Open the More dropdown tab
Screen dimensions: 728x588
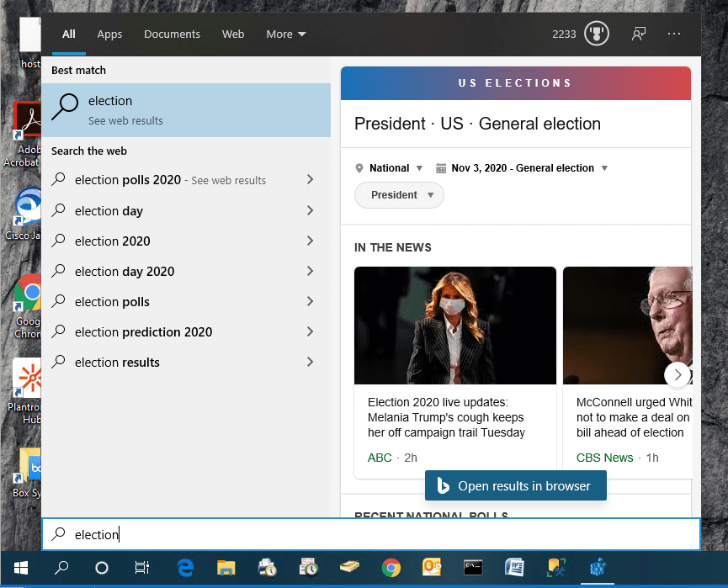[x=286, y=34]
